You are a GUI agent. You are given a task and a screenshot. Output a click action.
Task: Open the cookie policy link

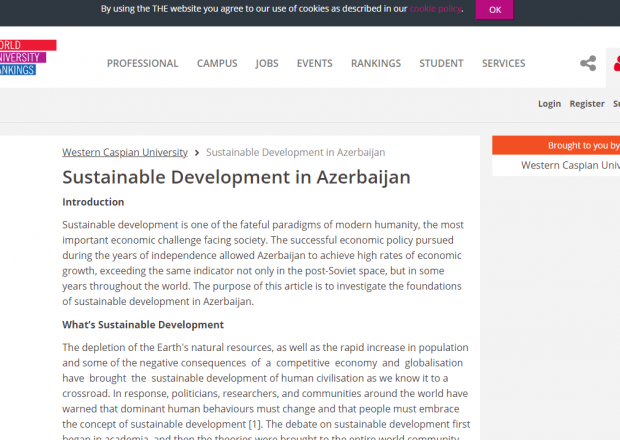[435, 9]
